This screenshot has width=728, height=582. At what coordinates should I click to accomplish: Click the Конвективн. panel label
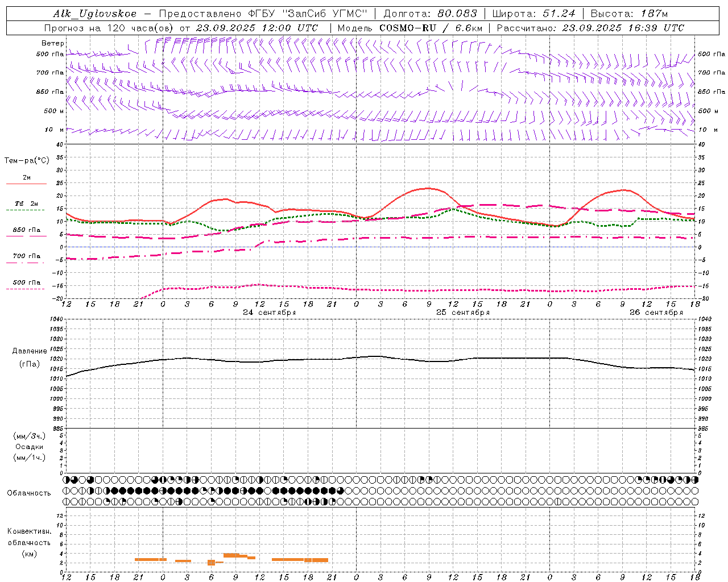[29, 531]
